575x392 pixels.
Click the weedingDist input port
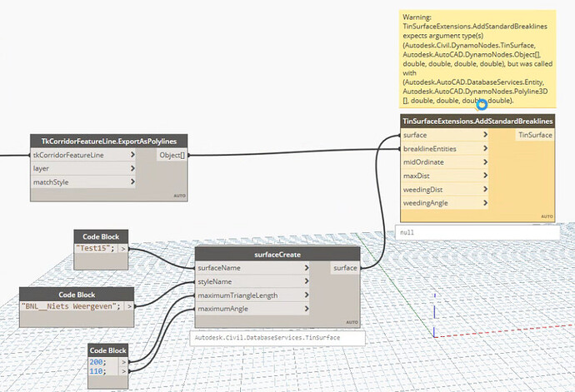click(445, 190)
